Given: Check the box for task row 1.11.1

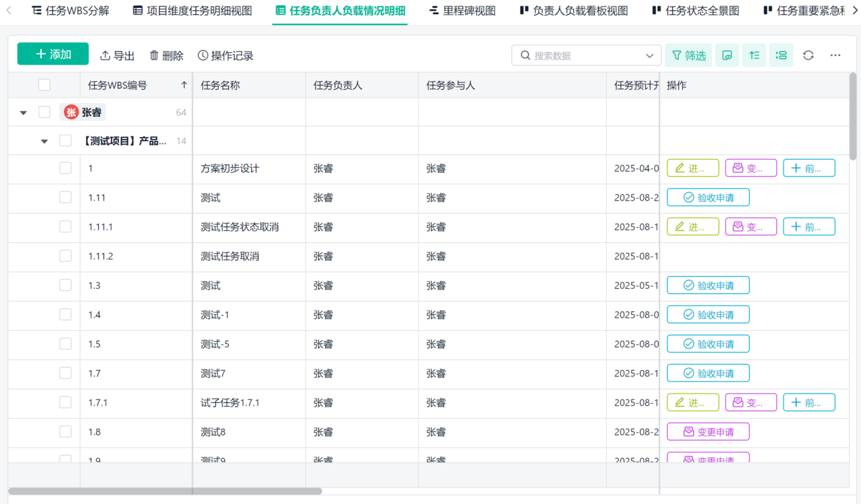Looking at the screenshot, I should click(x=65, y=227).
